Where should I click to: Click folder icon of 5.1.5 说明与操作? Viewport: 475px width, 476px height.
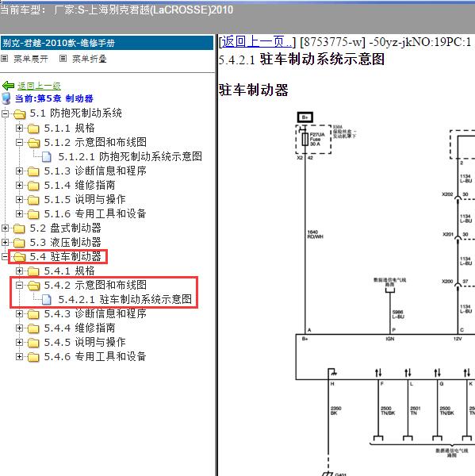[33, 200]
